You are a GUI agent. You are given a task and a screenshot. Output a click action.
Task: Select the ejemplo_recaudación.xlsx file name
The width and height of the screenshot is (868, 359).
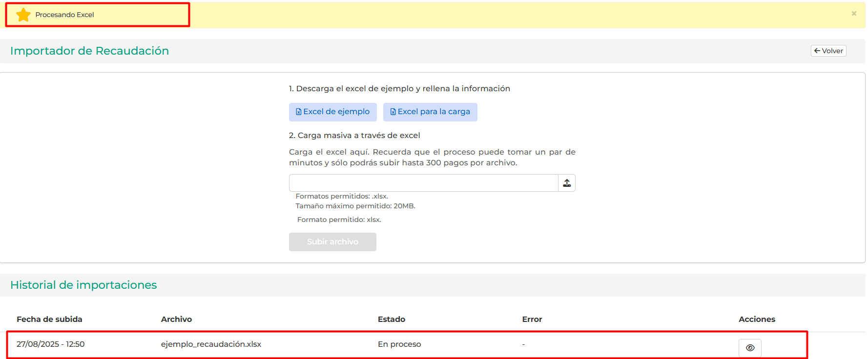pos(211,344)
